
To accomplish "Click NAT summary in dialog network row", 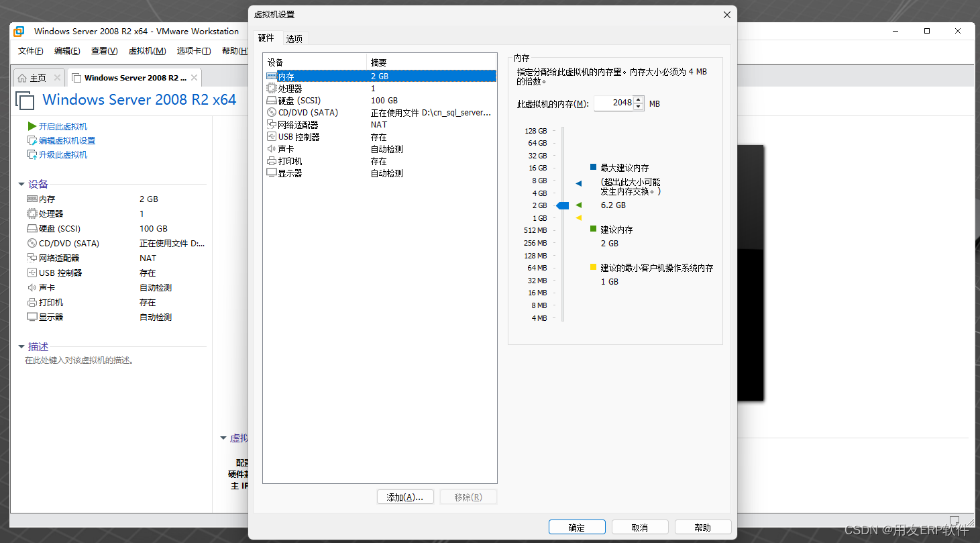I will click(x=378, y=125).
